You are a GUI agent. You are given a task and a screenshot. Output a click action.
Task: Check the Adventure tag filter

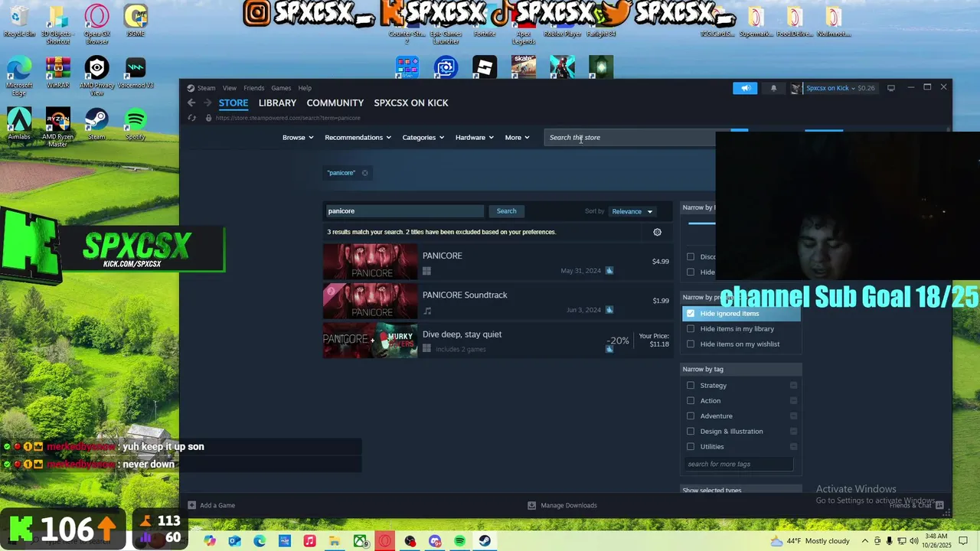click(x=691, y=416)
